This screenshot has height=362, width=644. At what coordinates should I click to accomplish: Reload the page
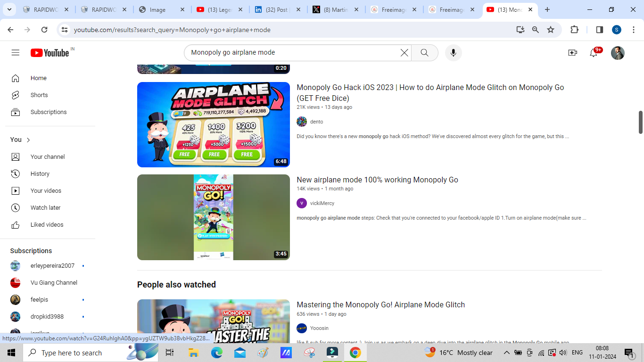[x=44, y=30]
